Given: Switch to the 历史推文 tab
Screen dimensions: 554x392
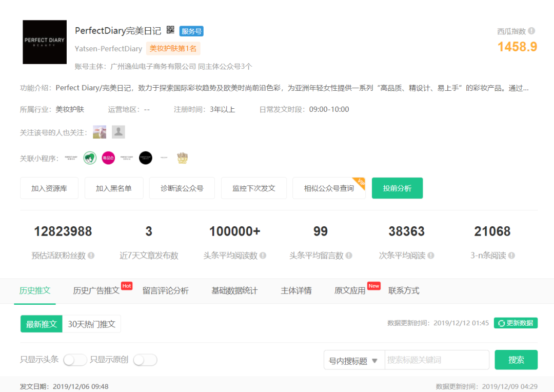Looking at the screenshot, I should 35,290.
